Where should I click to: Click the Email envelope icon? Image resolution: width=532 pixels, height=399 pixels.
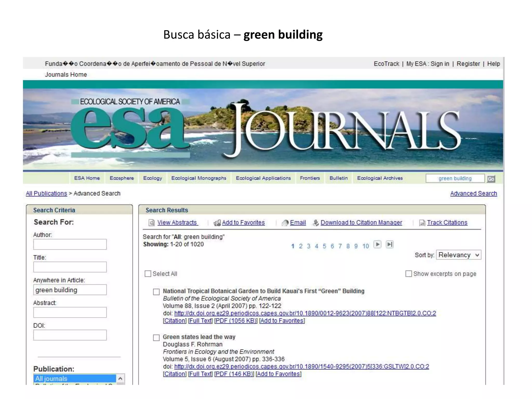pos(285,223)
